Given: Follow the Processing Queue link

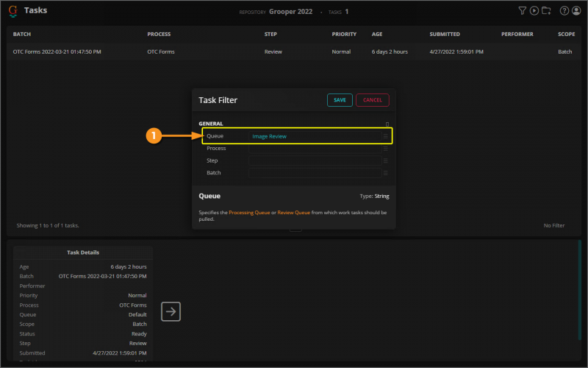Looking at the screenshot, I should pos(251,212).
